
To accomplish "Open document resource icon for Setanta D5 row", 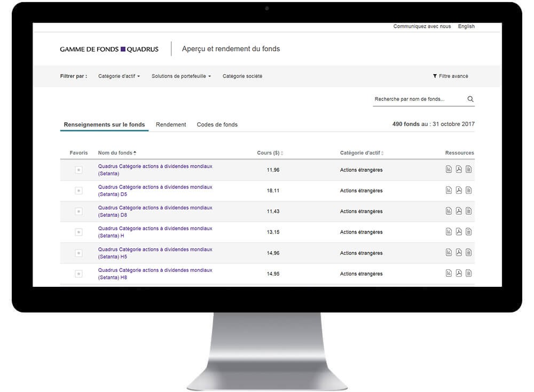I will [x=469, y=190].
